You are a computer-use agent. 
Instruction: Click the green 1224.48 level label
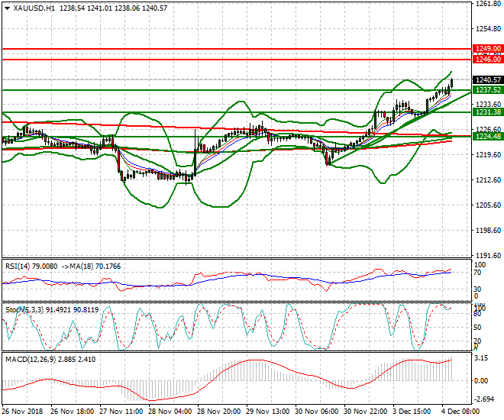(x=486, y=136)
